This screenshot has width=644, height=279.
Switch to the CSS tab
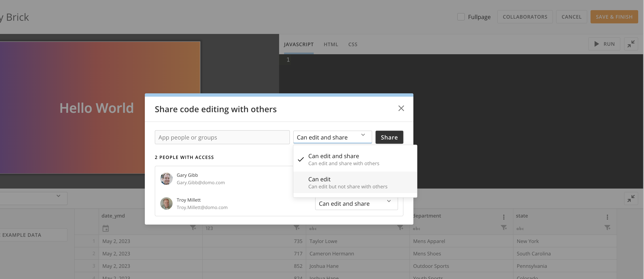(x=353, y=44)
